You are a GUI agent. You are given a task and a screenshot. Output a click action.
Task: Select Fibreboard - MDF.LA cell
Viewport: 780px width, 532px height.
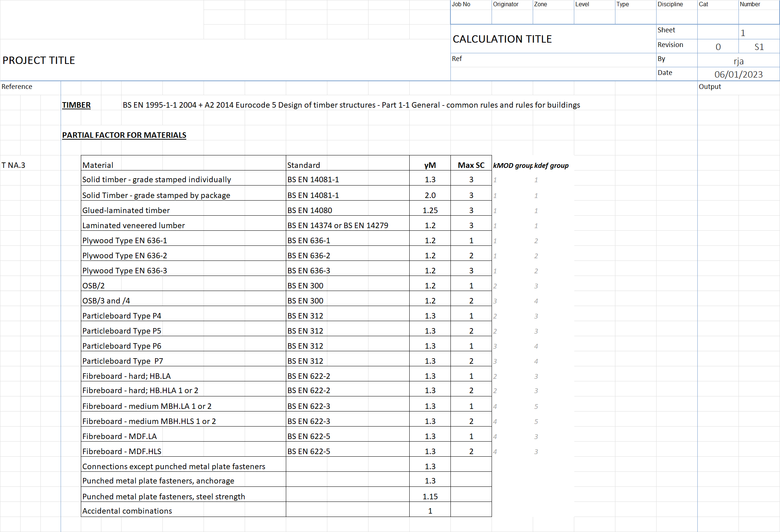click(183, 434)
